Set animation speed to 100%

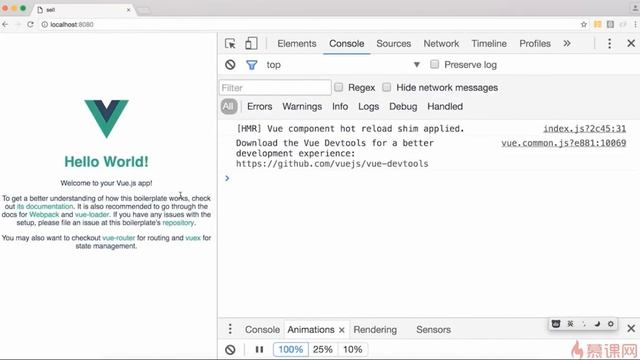coord(291,349)
